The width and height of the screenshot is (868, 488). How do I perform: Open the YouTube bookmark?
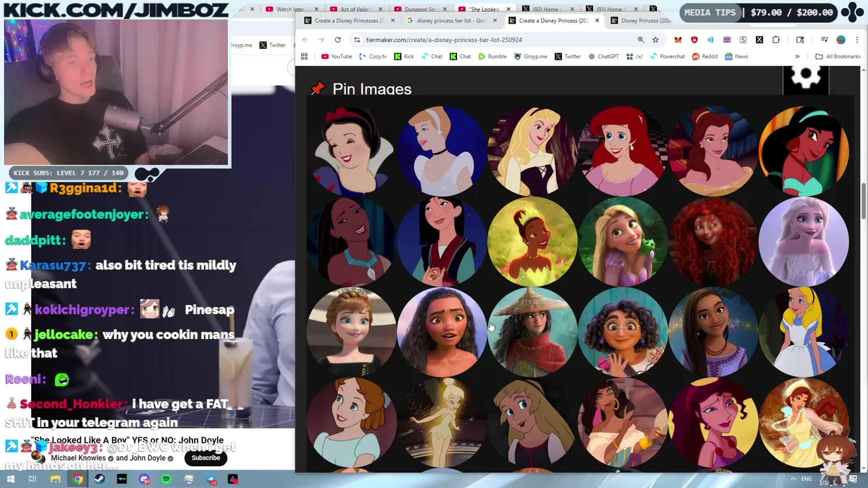coord(336,56)
